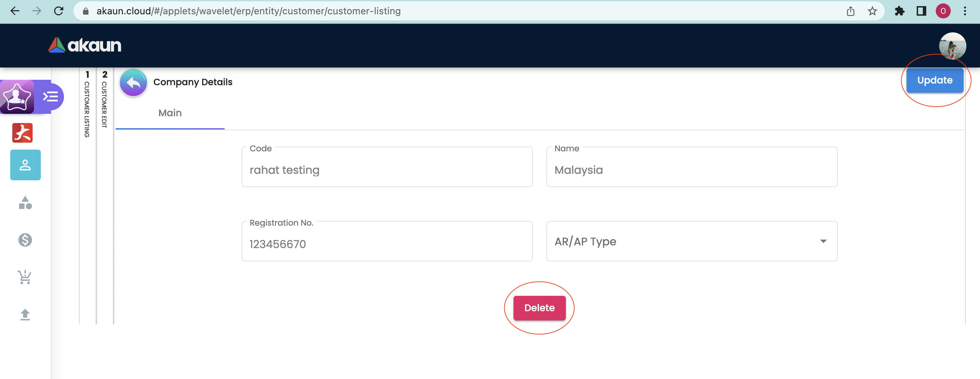Bookmark page with browser star icon
Image resolution: width=980 pixels, height=379 pixels.
[872, 11]
